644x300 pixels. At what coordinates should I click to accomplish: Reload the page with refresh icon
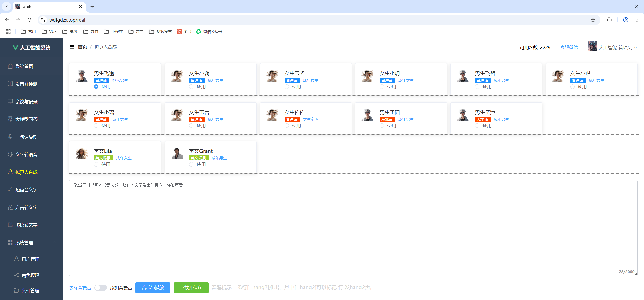pos(30,20)
